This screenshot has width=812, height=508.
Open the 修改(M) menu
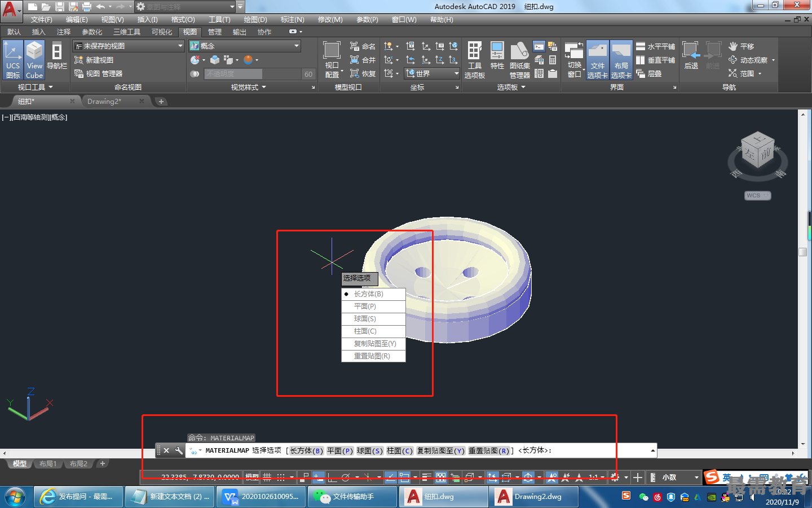[330, 20]
